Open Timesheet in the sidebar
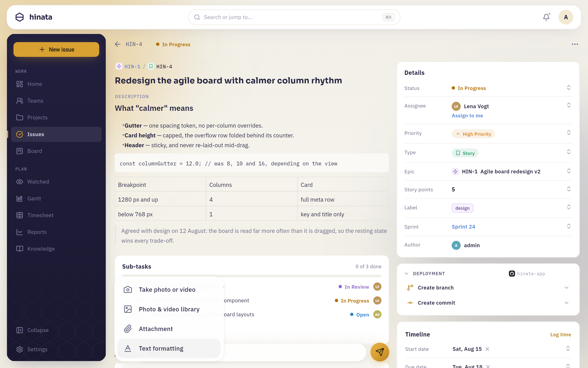 [56, 215]
